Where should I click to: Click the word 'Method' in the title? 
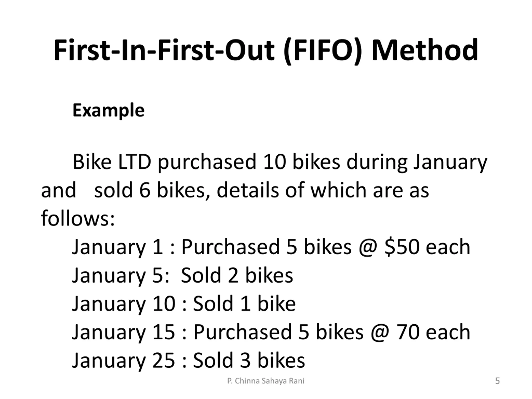point(425,50)
